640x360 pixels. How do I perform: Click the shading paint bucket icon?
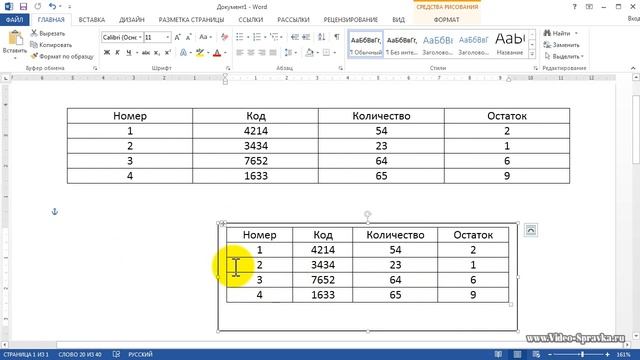pos(310,53)
